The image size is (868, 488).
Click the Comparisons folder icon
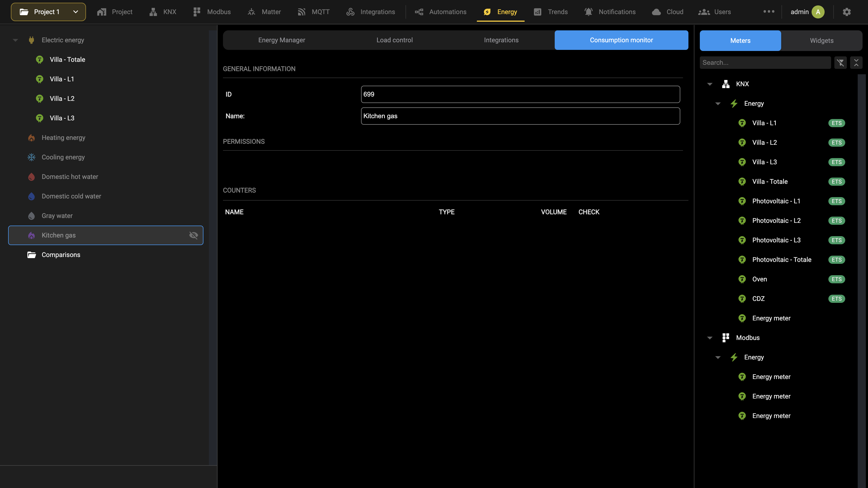(x=31, y=255)
